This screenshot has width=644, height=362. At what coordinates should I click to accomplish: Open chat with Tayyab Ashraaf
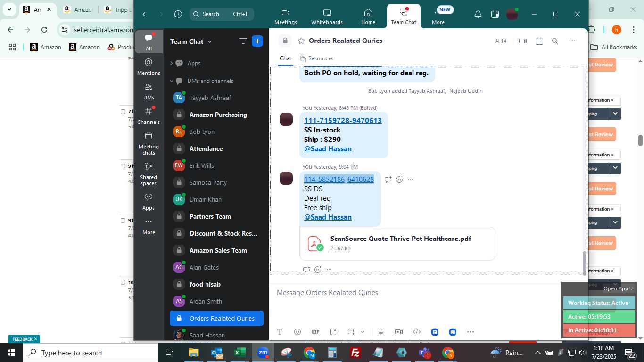(216, 98)
